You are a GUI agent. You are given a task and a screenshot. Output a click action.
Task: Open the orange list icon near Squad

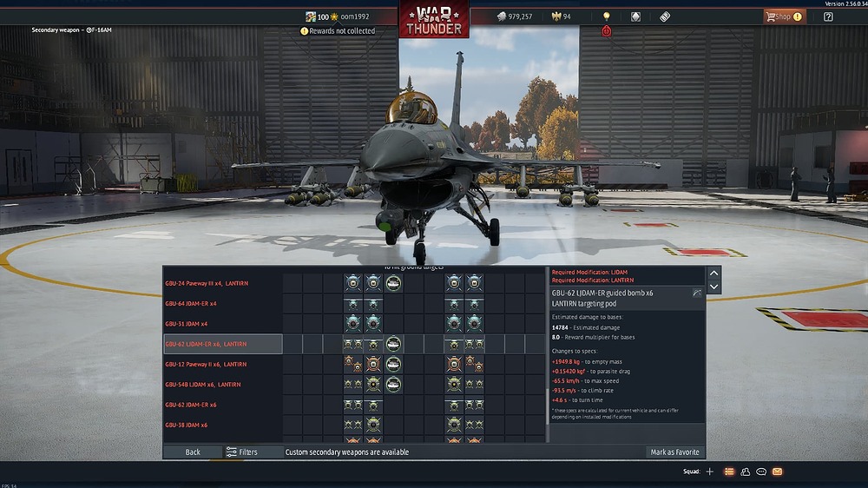729,472
